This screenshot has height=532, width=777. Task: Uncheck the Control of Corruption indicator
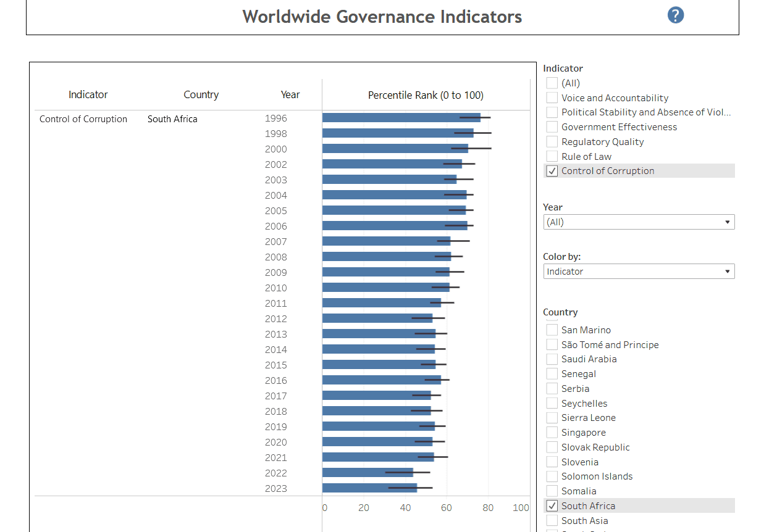click(552, 171)
